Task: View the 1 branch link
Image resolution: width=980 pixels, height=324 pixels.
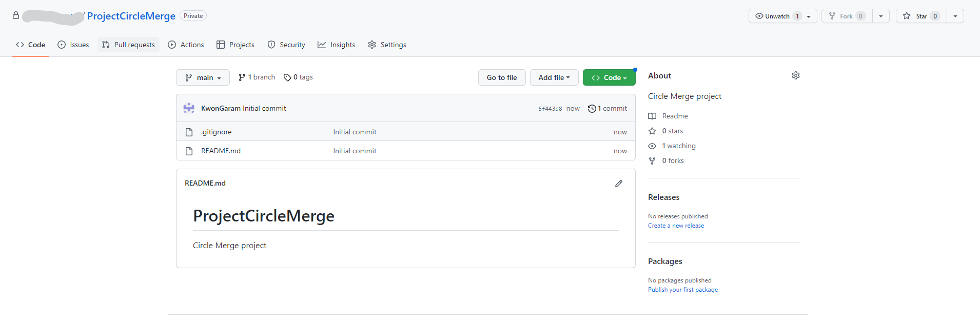Action: 257,77
